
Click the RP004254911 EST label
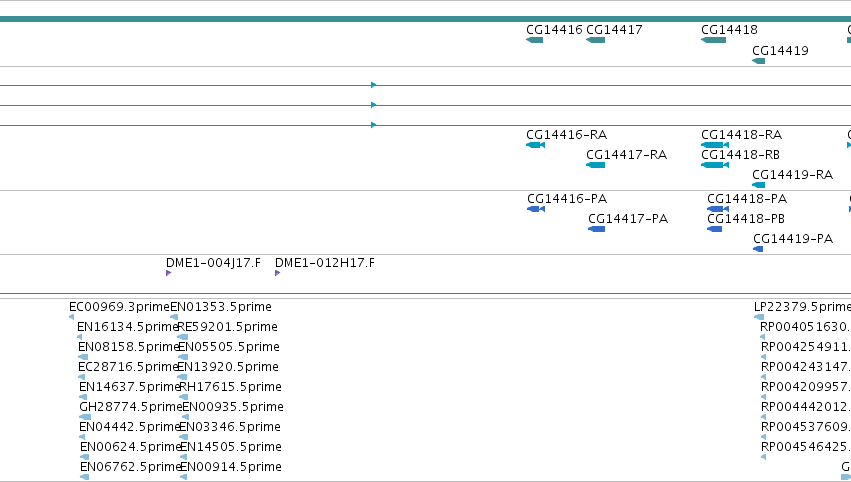[806, 347]
